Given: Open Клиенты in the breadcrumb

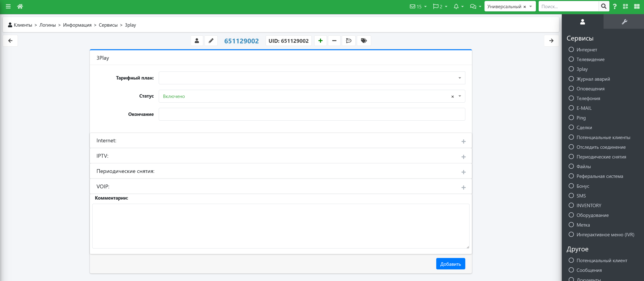Looking at the screenshot, I should [x=23, y=25].
